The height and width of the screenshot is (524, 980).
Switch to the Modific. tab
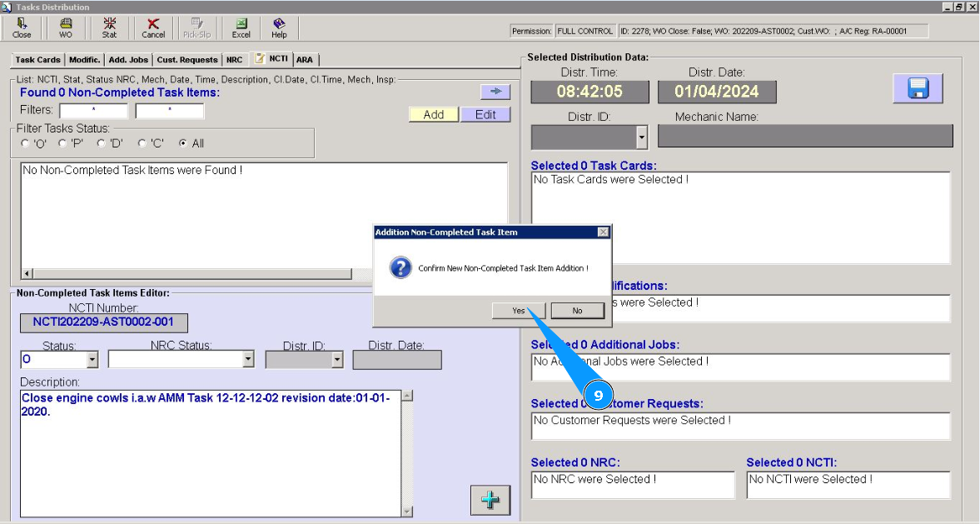point(84,59)
